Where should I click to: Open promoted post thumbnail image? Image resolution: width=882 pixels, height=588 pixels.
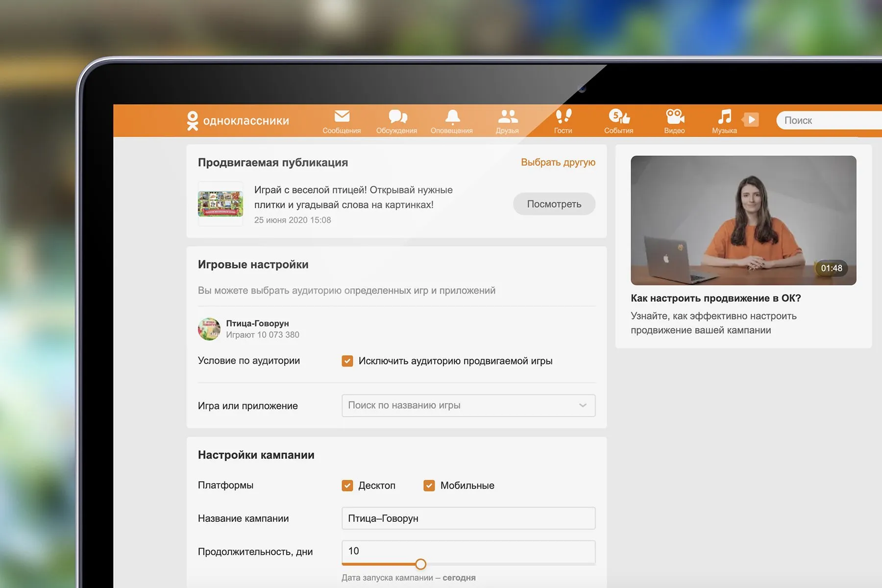(220, 204)
